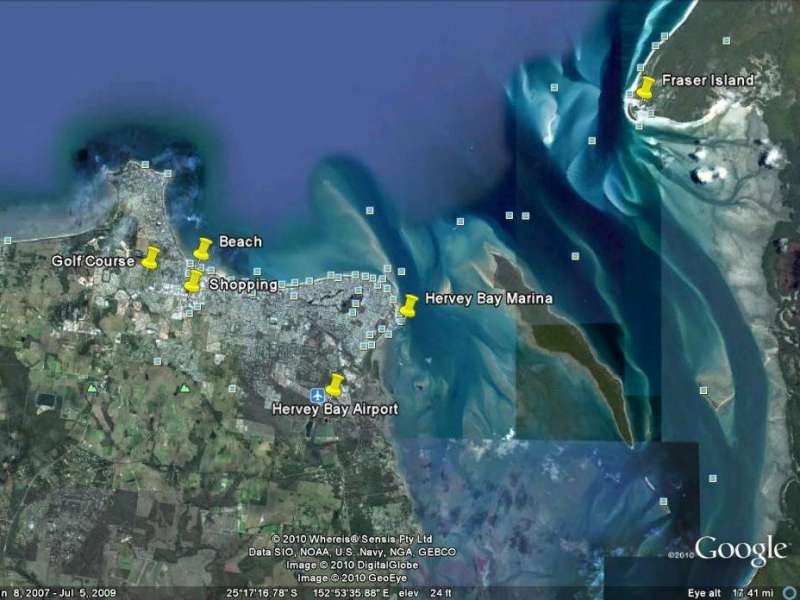Image resolution: width=800 pixels, height=600 pixels.
Task: Click the Google logo watermark
Action: point(740,550)
